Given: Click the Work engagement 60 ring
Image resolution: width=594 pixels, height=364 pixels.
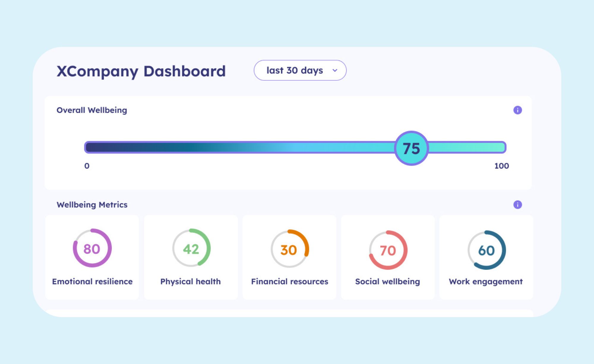Looking at the screenshot, I should pos(486,250).
